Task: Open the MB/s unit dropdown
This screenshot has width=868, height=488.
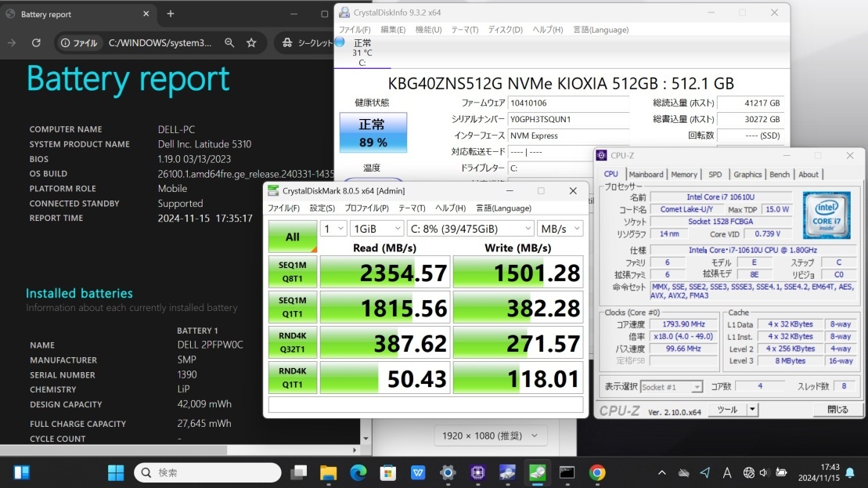Action: [560, 229]
